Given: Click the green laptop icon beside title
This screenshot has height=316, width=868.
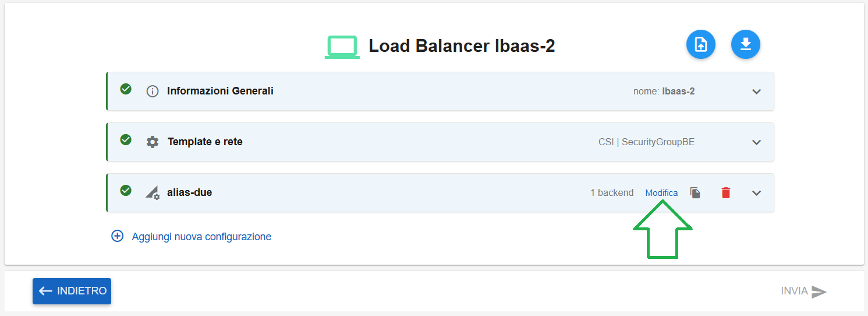Looking at the screenshot, I should point(341,47).
